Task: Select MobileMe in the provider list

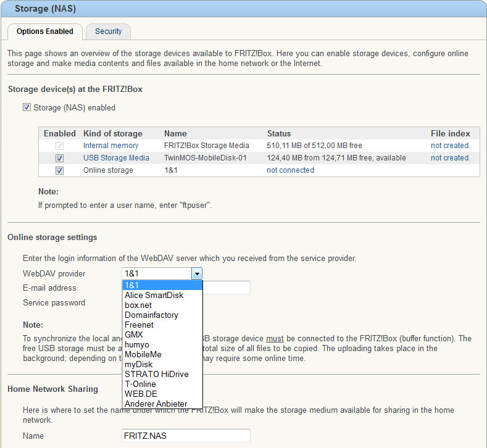Action: tap(162, 354)
